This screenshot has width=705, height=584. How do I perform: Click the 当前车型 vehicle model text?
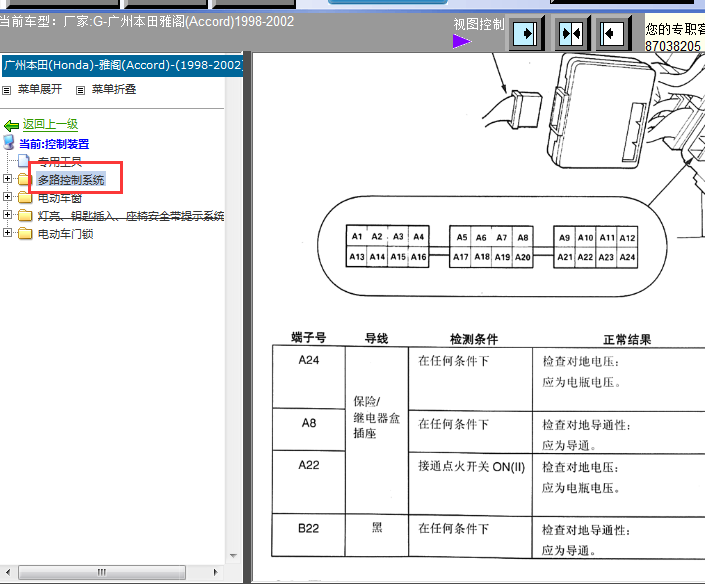pyautogui.click(x=147, y=21)
